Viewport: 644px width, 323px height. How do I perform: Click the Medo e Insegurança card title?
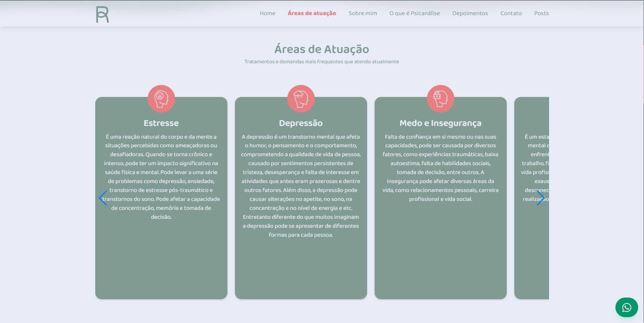[x=440, y=123]
